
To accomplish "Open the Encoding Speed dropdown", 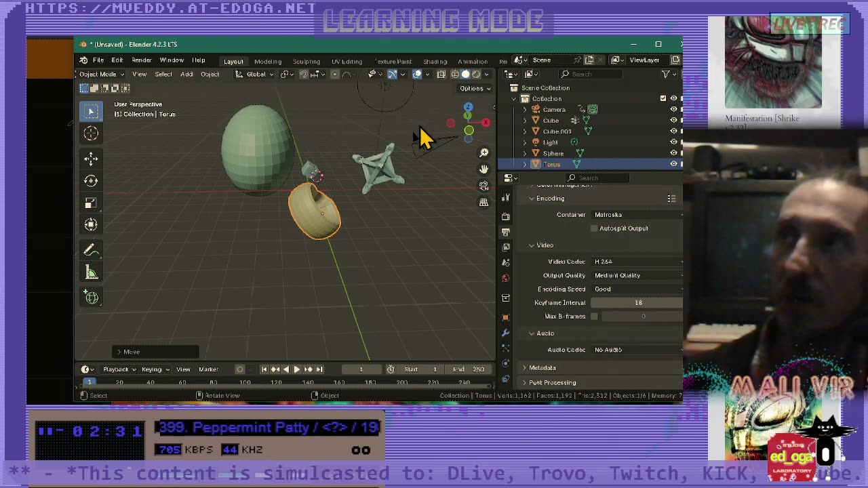I will [x=637, y=289].
